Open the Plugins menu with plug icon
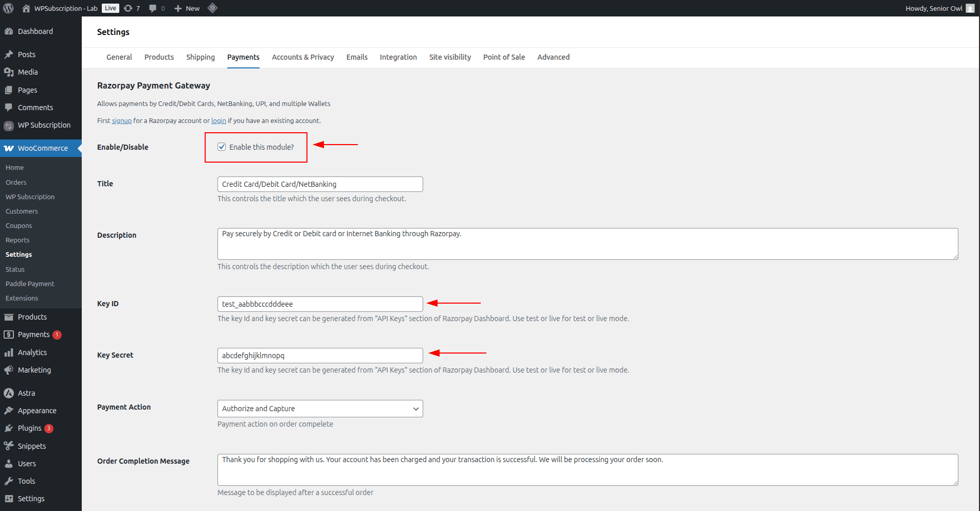The width and height of the screenshot is (980, 511). (x=29, y=428)
